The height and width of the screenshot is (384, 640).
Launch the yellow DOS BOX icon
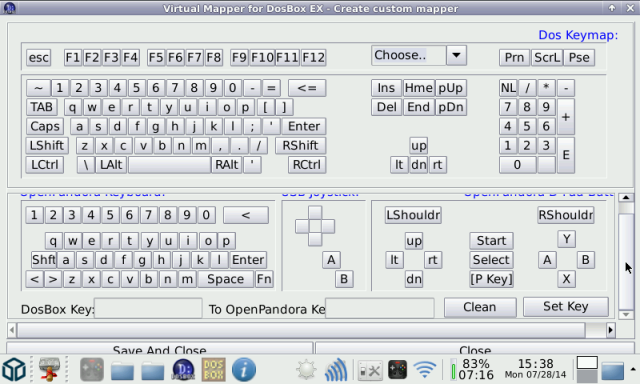tap(213, 370)
